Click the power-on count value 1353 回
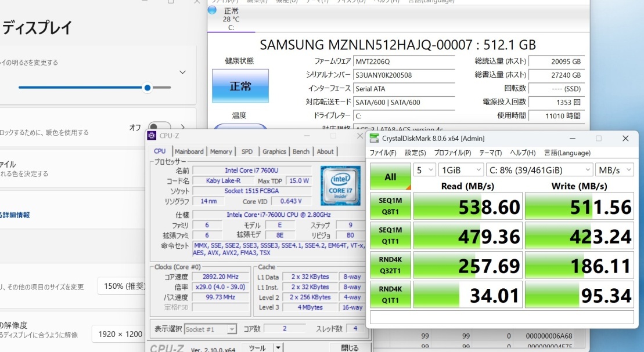This screenshot has width=644, height=352. (556, 102)
